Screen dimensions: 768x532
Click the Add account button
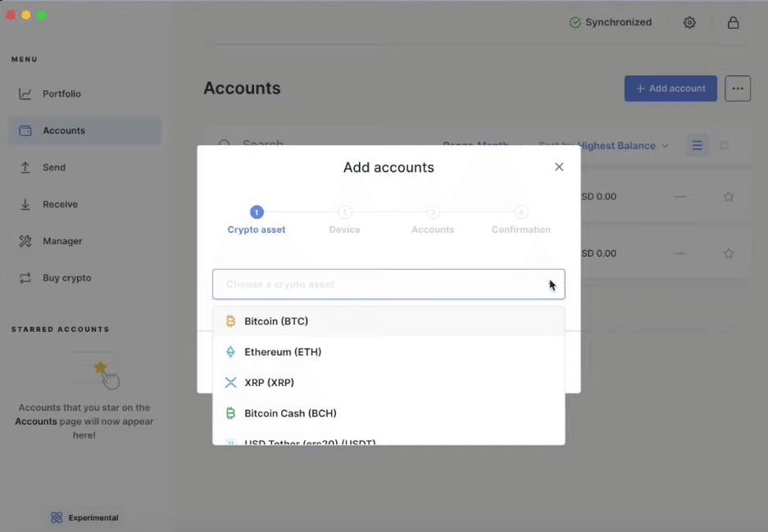(x=670, y=89)
